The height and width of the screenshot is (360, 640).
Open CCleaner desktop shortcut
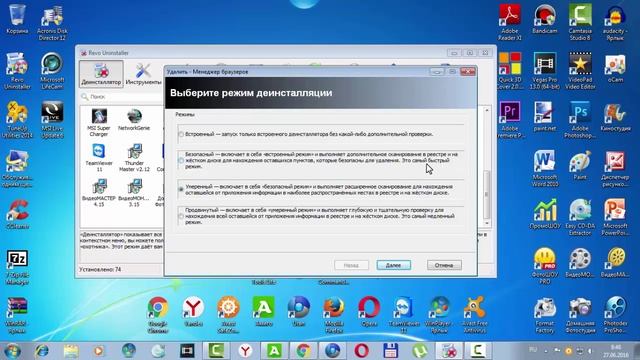pos(17,214)
